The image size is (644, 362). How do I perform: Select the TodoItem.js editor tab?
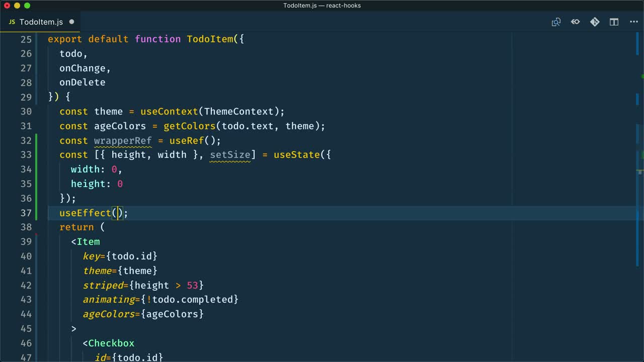[40, 22]
